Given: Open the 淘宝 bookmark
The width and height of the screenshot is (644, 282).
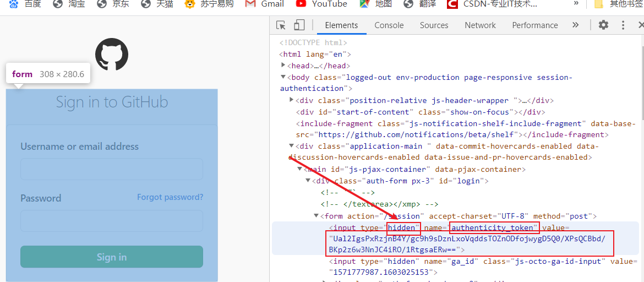Looking at the screenshot, I should click(x=69, y=4).
